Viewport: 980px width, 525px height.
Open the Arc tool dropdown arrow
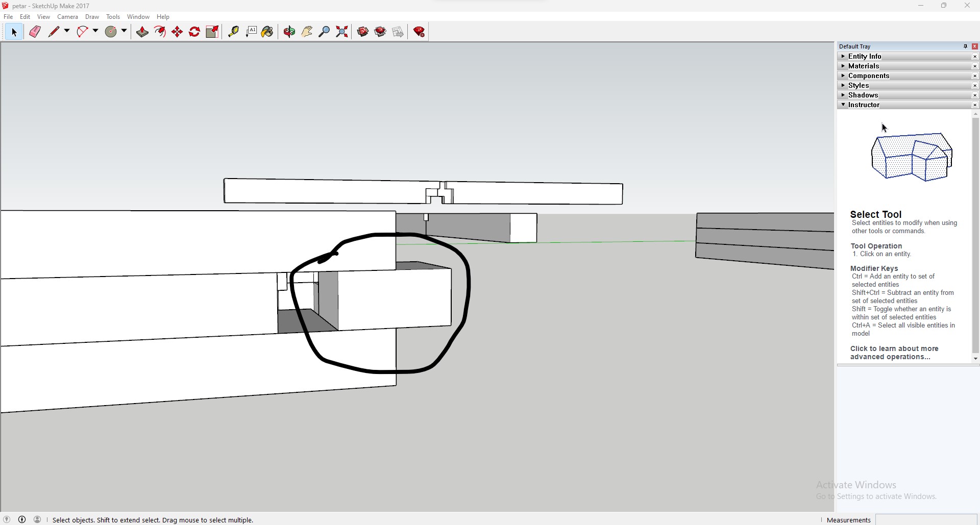point(95,31)
